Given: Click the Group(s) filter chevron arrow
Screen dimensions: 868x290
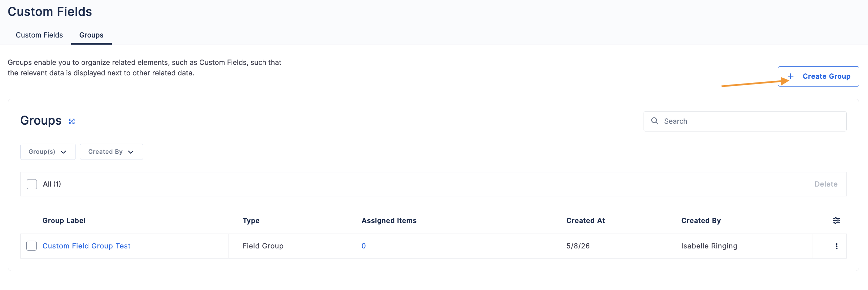Looking at the screenshot, I should 63,152.
